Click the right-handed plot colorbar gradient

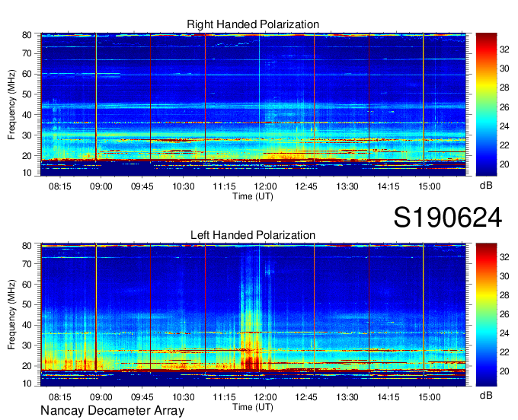pyautogui.click(x=486, y=104)
